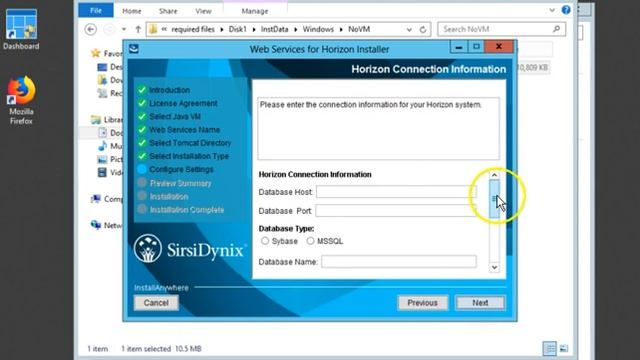Expand the Windows breadcrumb arrow
This screenshot has width=640, height=360.
click(x=341, y=29)
